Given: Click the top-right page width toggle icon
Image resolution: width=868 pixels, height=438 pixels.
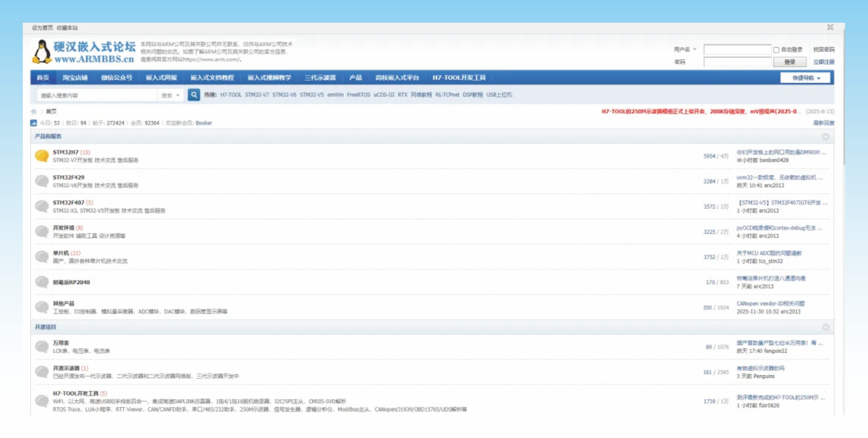Looking at the screenshot, I should coord(830,28).
